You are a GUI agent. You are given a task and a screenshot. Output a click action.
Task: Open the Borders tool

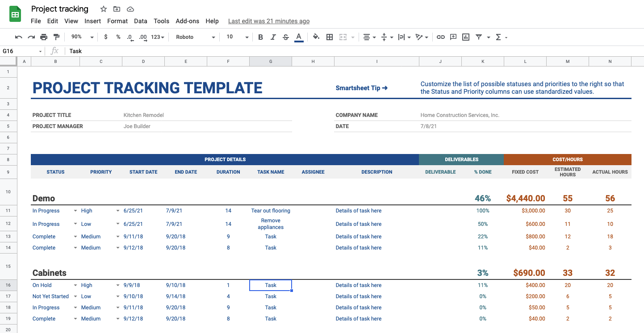tap(330, 37)
